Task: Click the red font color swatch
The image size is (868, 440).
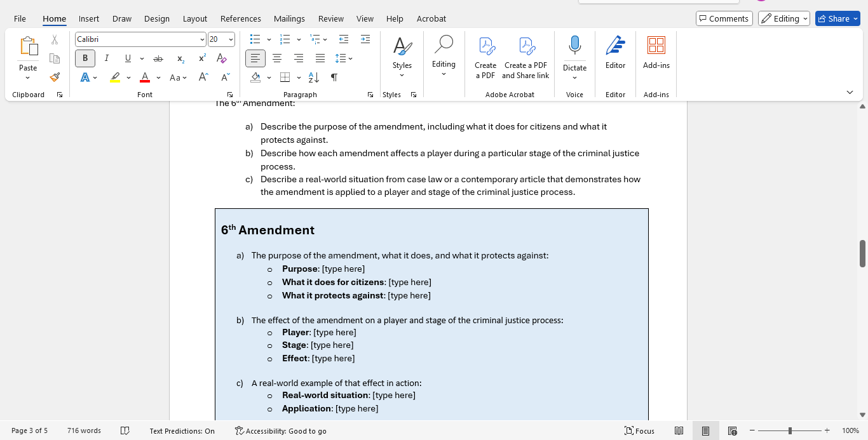Action: (x=145, y=77)
